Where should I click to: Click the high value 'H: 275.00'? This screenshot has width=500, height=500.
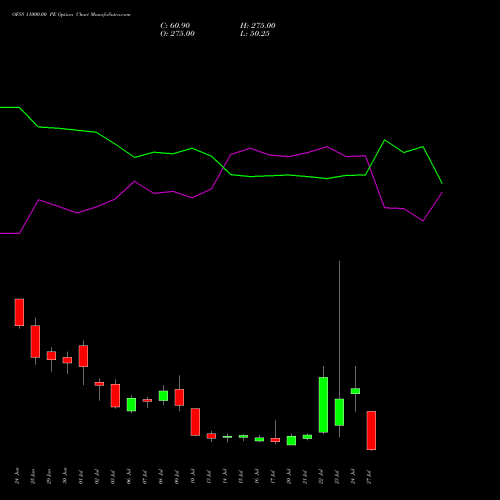[258, 26]
